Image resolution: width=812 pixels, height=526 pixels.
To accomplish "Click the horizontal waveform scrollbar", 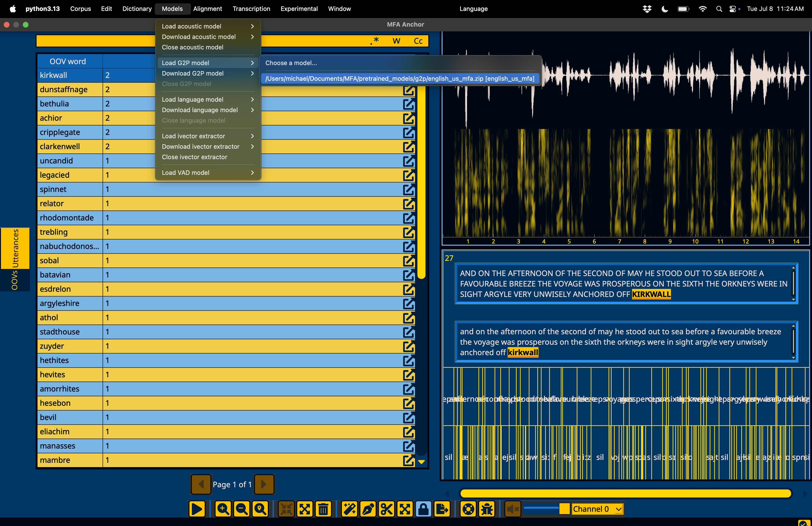I will click(x=625, y=493).
